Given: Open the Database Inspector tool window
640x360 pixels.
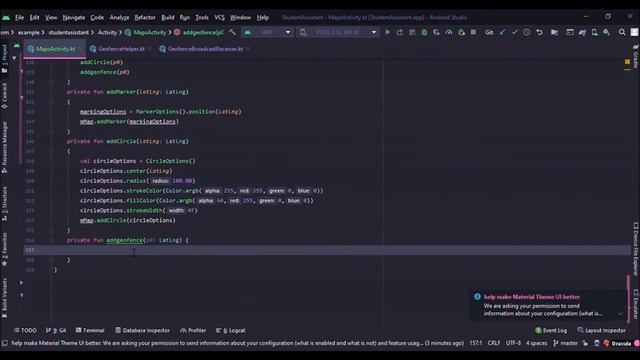Looking at the screenshot, I should 142,330.
